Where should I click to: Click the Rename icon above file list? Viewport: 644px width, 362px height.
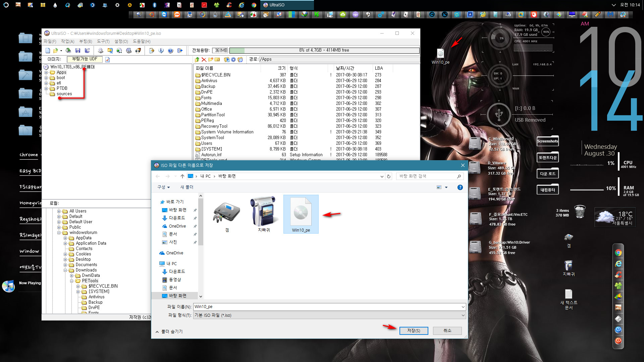pyautogui.click(x=217, y=59)
